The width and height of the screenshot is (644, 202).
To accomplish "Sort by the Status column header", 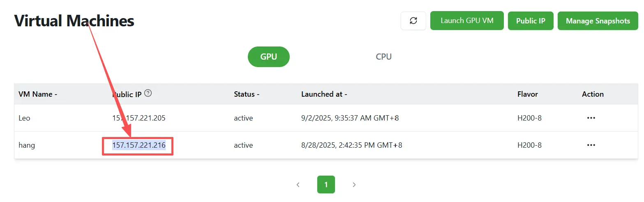I will pyautogui.click(x=247, y=94).
